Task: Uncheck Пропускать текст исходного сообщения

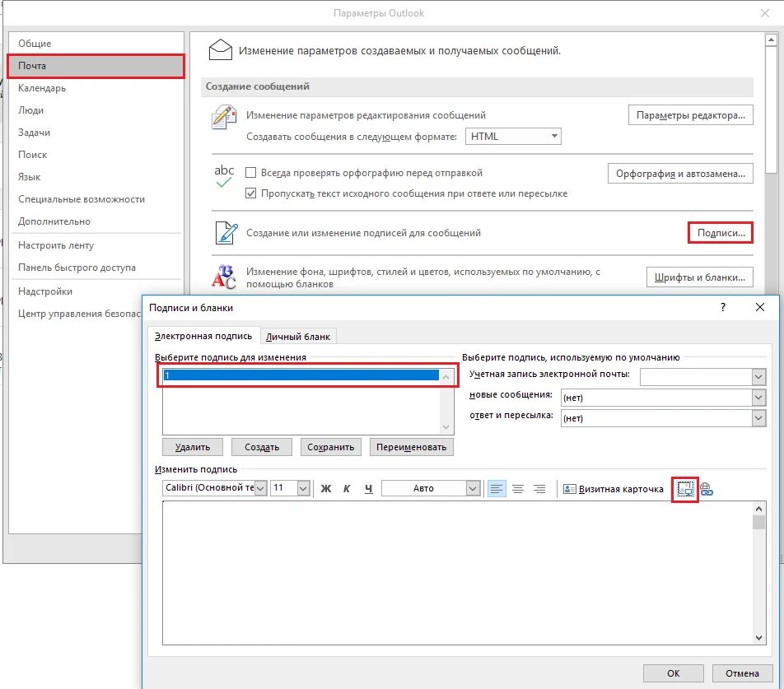Action: pos(251,193)
